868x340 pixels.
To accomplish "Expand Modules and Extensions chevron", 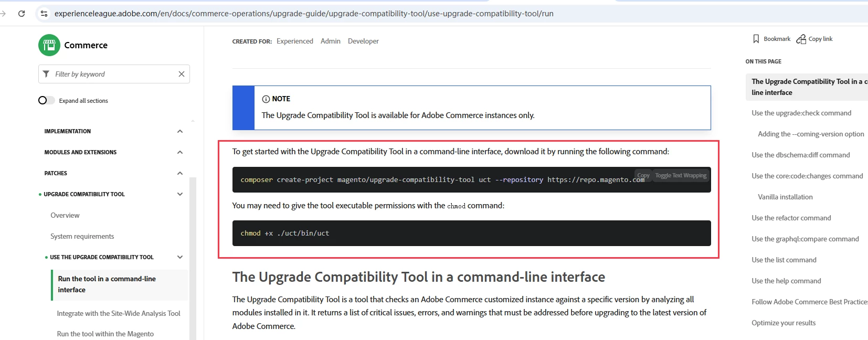I will pos(180,152).
